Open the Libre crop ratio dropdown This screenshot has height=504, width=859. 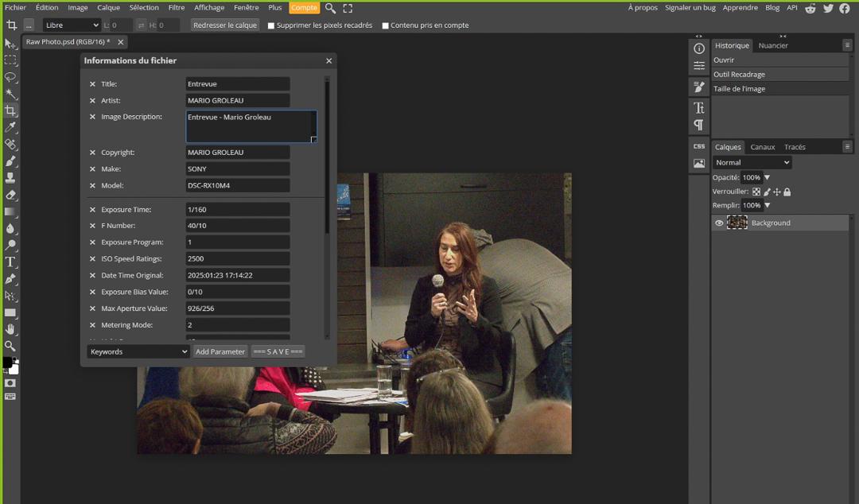(x=72, y=25)
